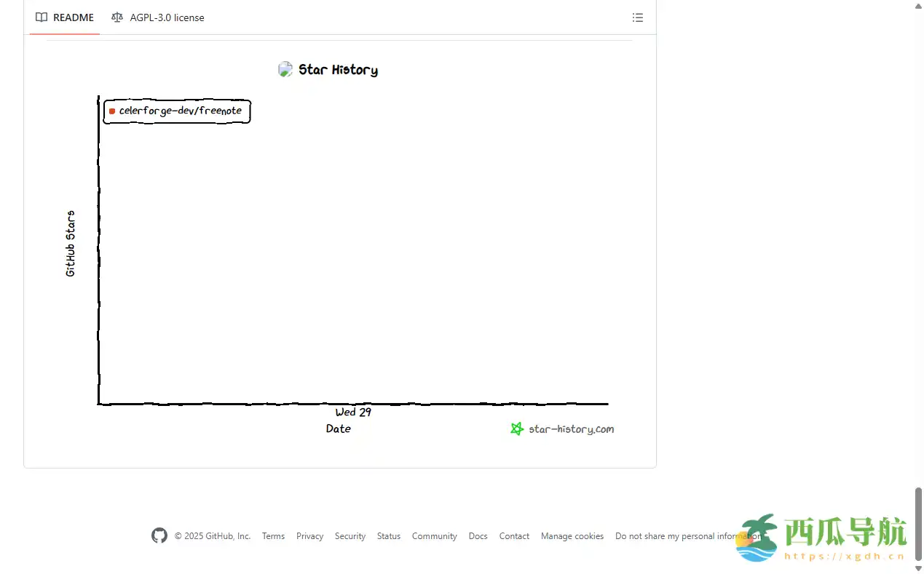The width and height of the screenshot is (924, 574).
Task: Click the Contact footer link
Action: coord(514,536)
